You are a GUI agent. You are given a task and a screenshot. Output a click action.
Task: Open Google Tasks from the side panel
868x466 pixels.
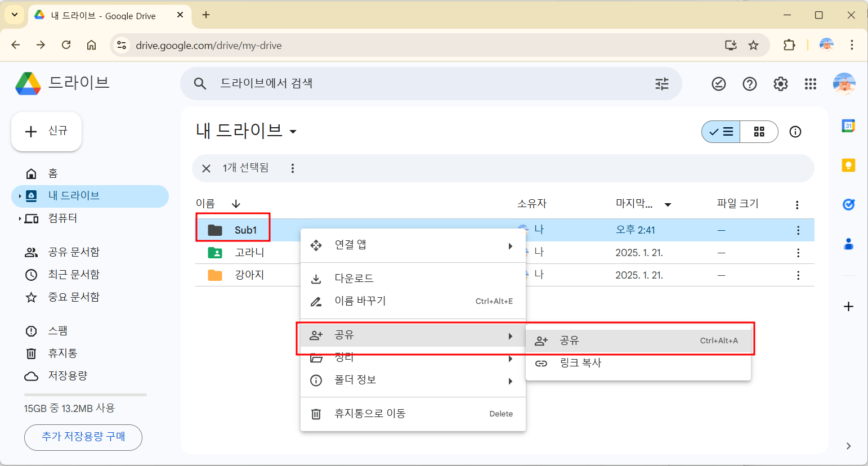click(x=848, y=204)
